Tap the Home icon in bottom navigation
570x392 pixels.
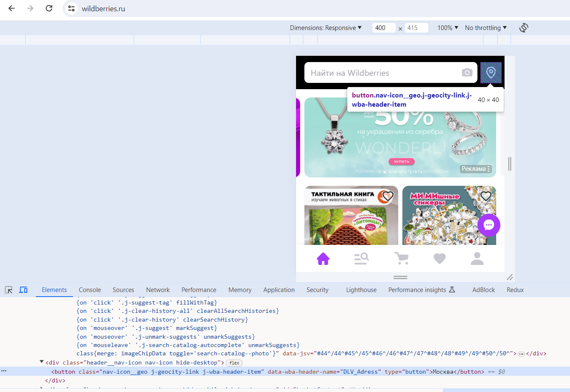pos(323,259)
